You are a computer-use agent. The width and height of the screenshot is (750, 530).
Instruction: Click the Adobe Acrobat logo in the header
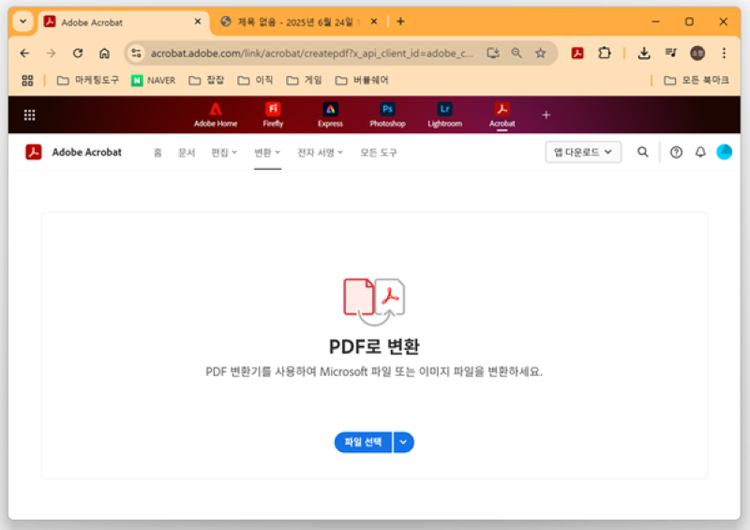[33, 152]
